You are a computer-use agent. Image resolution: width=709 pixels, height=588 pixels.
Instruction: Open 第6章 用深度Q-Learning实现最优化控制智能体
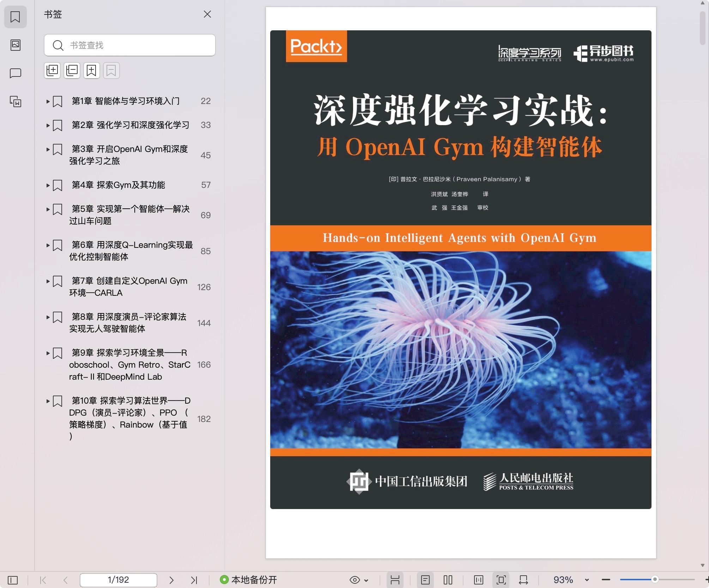coord(131,251)
